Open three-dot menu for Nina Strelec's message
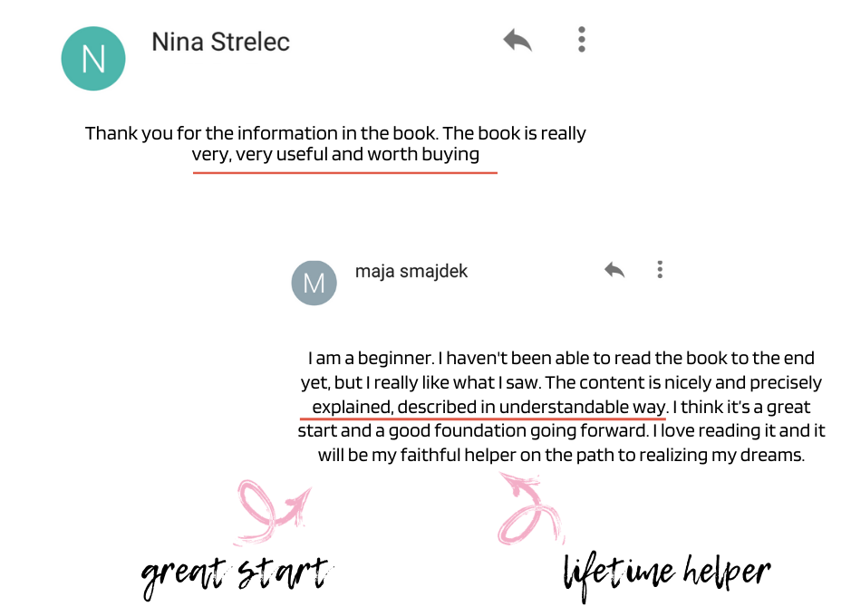The height and width of the screenshot is (616, 851). [582, 40]
